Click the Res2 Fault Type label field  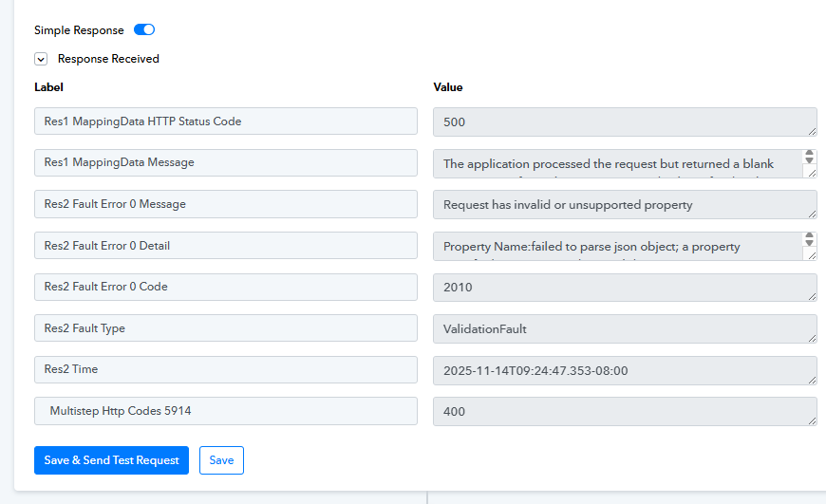click(x=225, y=328)
